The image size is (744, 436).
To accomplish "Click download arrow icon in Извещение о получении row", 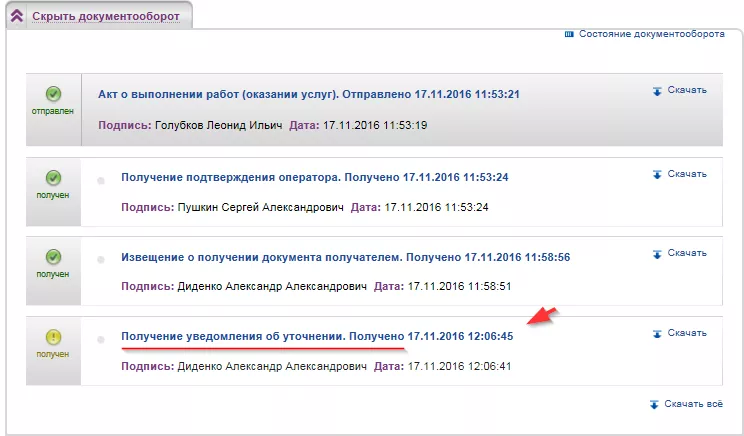I will coord(657,254).
